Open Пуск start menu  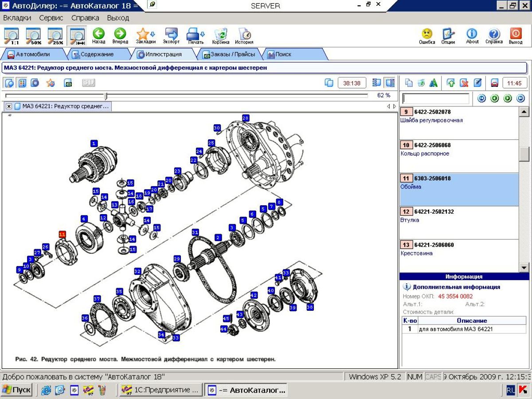point(17,390)
